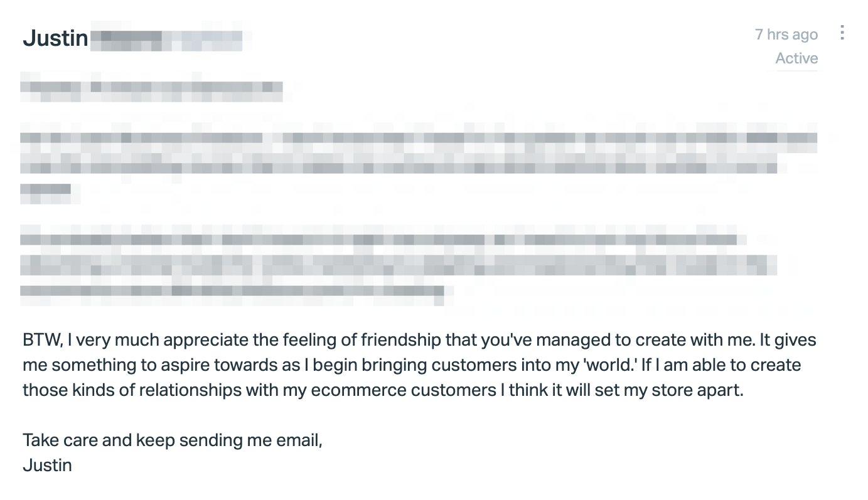Click the Active status label
This screenshot has height=500, width=868.
click(796, 58)
